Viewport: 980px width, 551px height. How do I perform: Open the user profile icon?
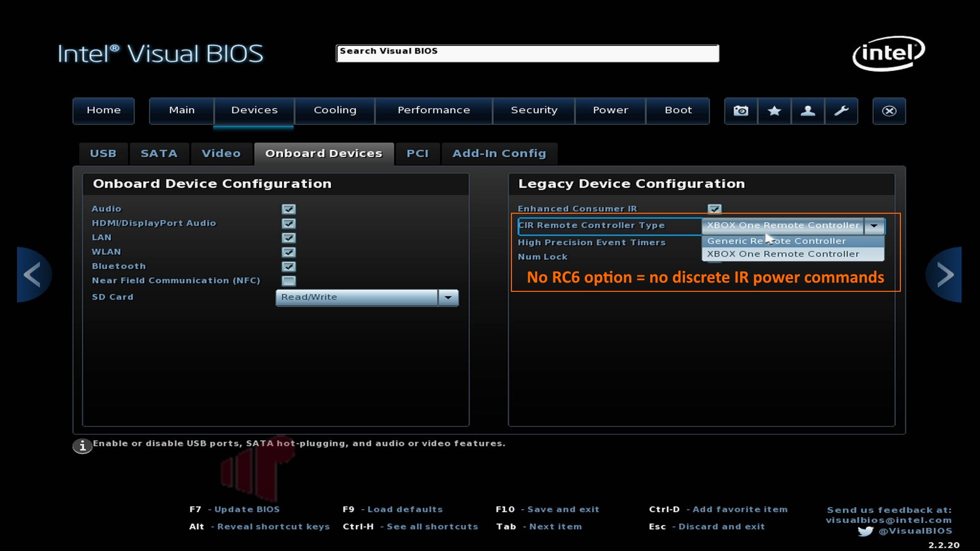click(807, 111)
